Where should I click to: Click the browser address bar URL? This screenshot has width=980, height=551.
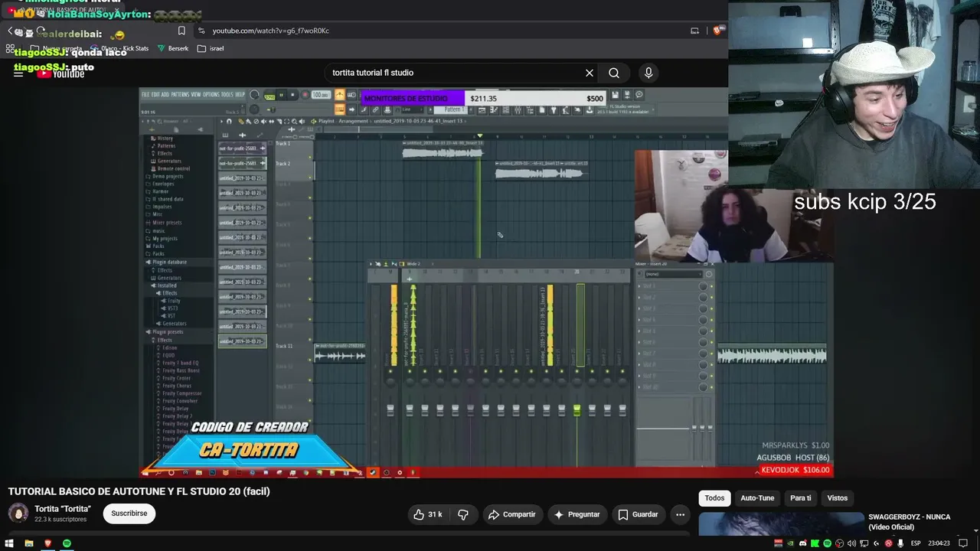[x=271, y=31]
